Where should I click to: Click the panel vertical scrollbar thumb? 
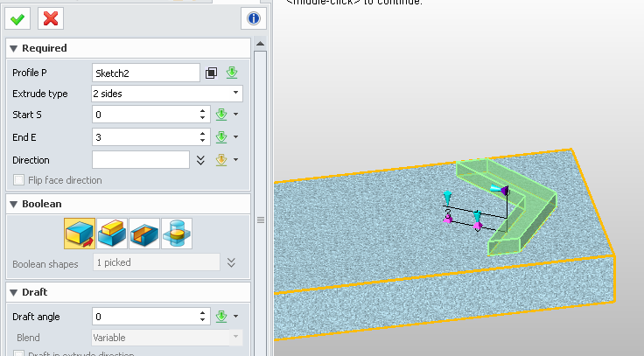[x=261, y=220]
